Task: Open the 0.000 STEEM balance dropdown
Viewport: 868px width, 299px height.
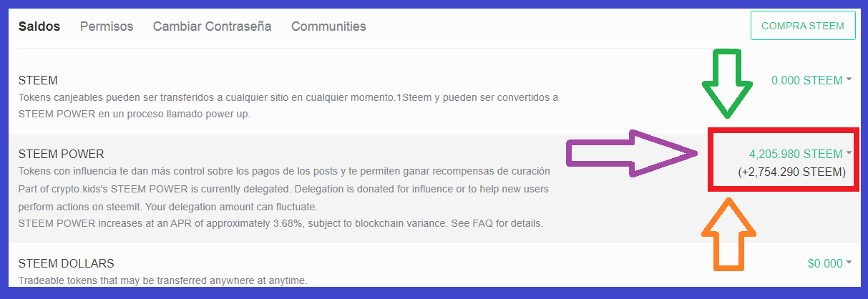Action: pyautogui.click(x=811, y=80)
